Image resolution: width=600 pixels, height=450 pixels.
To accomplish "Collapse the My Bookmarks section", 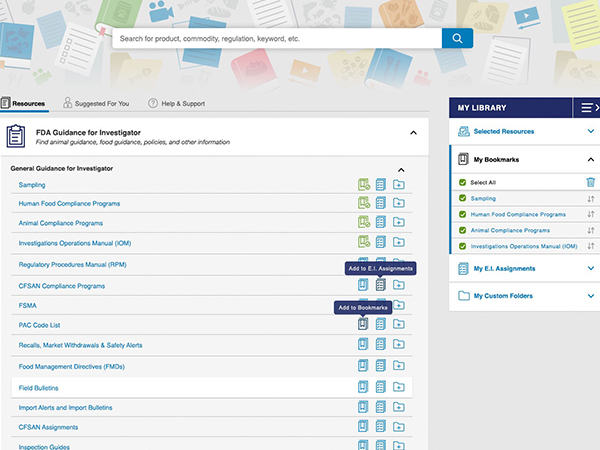I will (590, 160).
